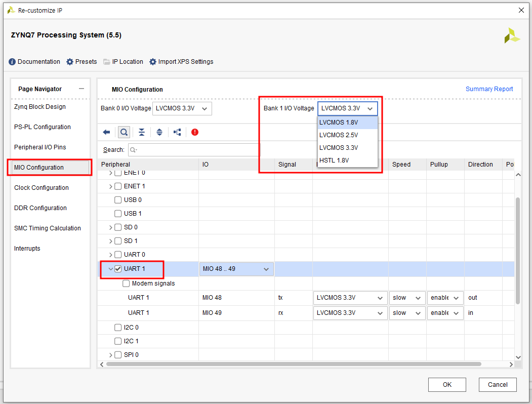Go to Clock Configuration page
The width and height of the screenshot is (532, 404).
click(x=42, y=188)
